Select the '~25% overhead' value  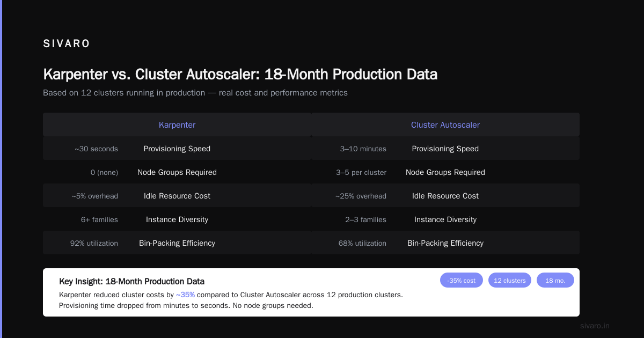(361, 196)
